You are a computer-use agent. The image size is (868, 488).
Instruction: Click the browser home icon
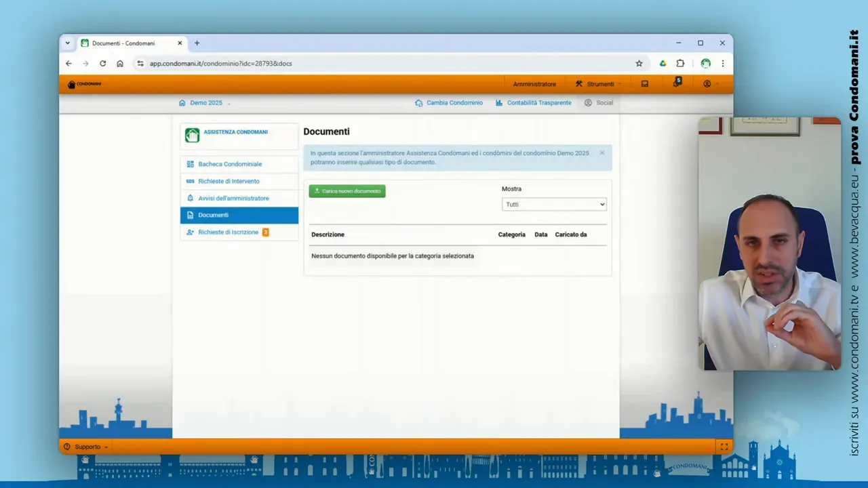point(120,63)
